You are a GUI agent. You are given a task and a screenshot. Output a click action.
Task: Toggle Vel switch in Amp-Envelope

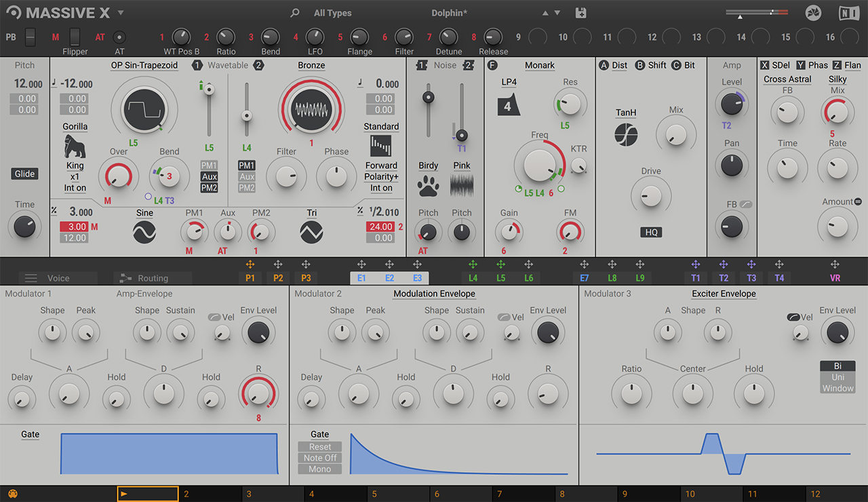[214, 317]
